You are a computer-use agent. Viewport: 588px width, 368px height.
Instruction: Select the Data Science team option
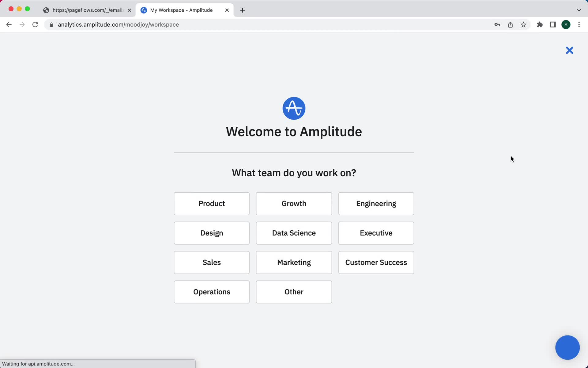(294, 233)
